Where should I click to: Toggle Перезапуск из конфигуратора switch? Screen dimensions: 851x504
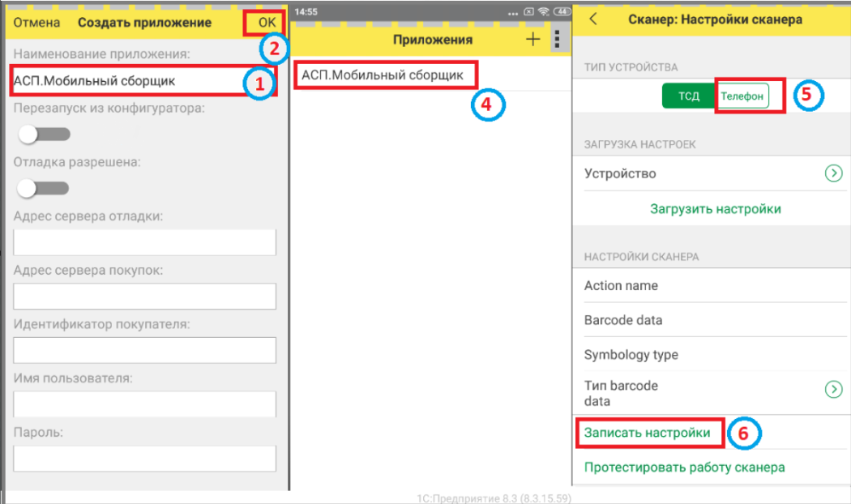44,134
